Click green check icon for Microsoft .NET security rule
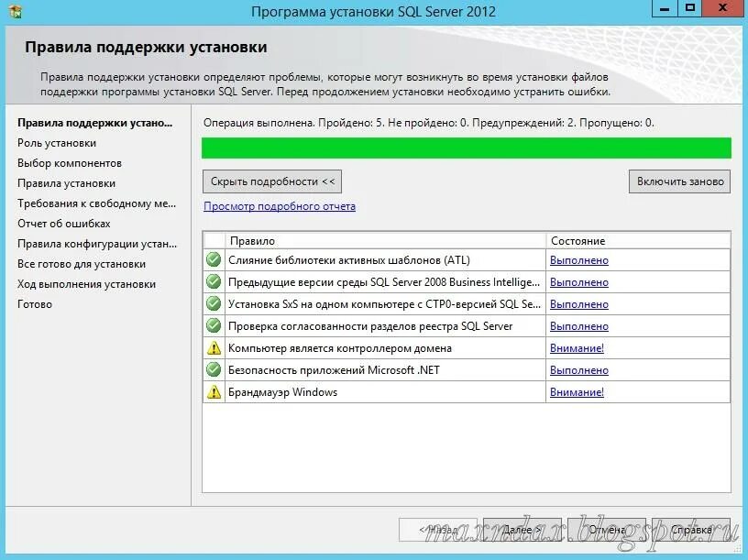The image size is (748, 560). [214, 369]
